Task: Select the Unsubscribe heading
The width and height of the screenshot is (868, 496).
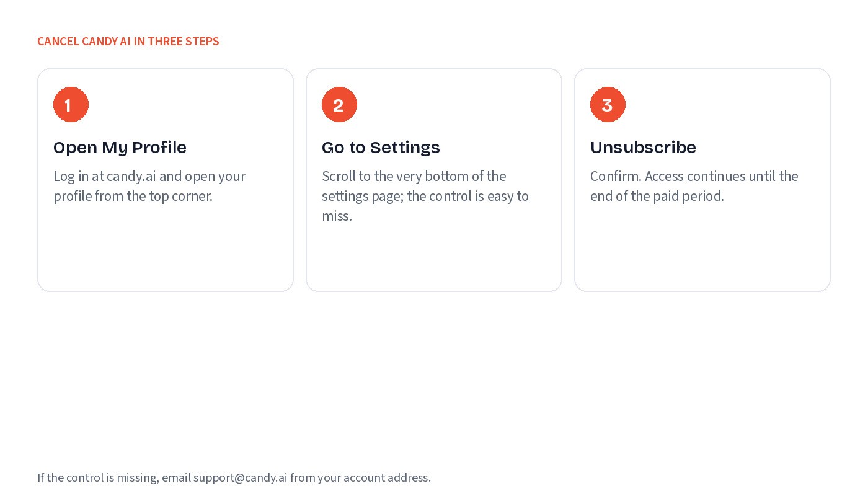Action: 643,148
